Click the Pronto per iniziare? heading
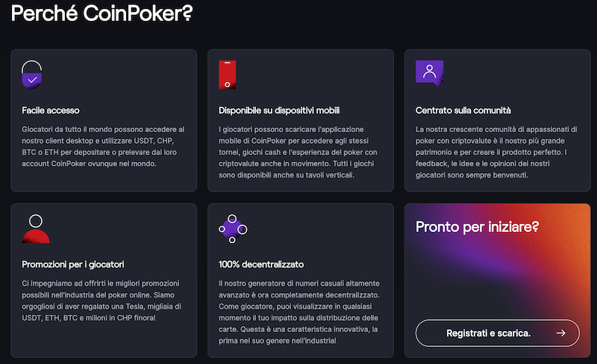Viewport: 597px width, 364px height. coord(477,227)
